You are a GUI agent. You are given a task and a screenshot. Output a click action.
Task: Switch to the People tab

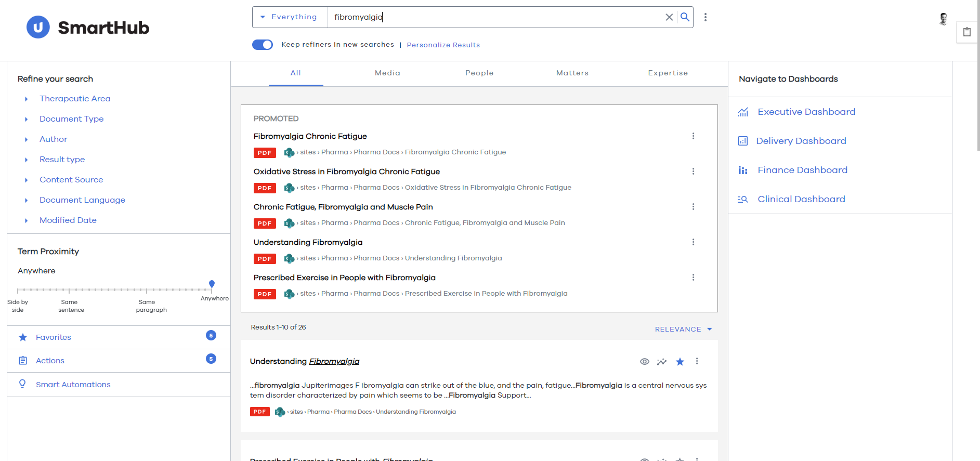click(x=479, y=73)
